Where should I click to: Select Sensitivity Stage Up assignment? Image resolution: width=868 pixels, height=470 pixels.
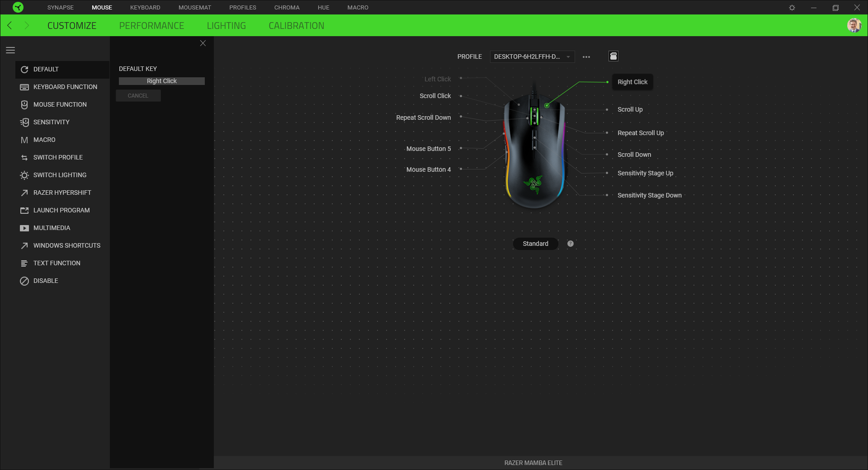(645, 173)
